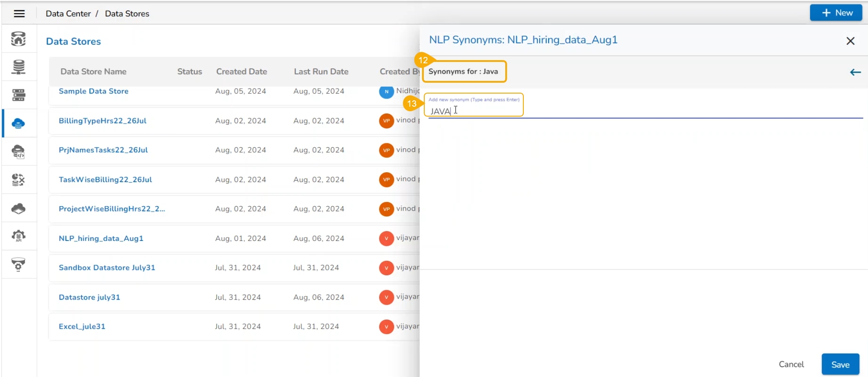Sort by the Created Date column header
868x377 pixels.
coord(242,71)
